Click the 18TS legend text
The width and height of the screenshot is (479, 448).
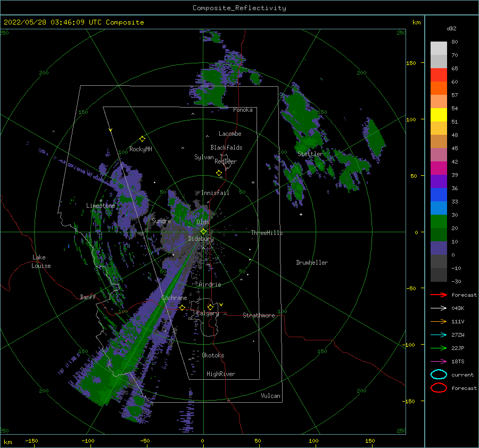coord(458,362)
